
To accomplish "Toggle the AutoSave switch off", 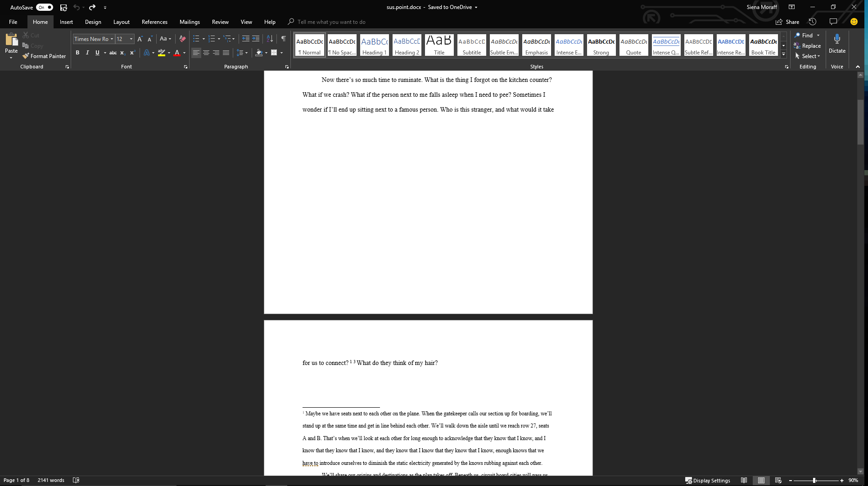I will point(45,7).
